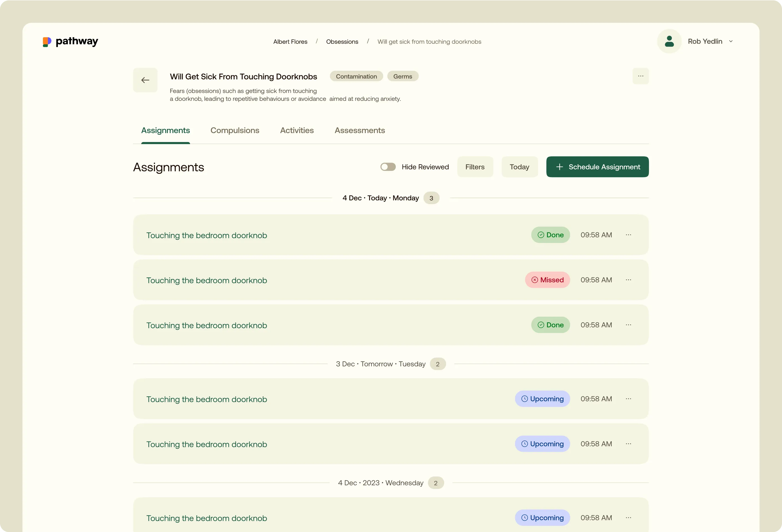Click the Schedule Assignment button
The height and width of the screenshot is (532, 782).
[597, 167]
